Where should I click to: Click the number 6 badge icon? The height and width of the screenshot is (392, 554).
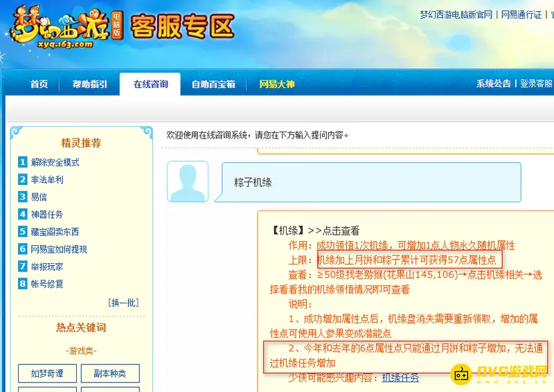pos(23,249)
